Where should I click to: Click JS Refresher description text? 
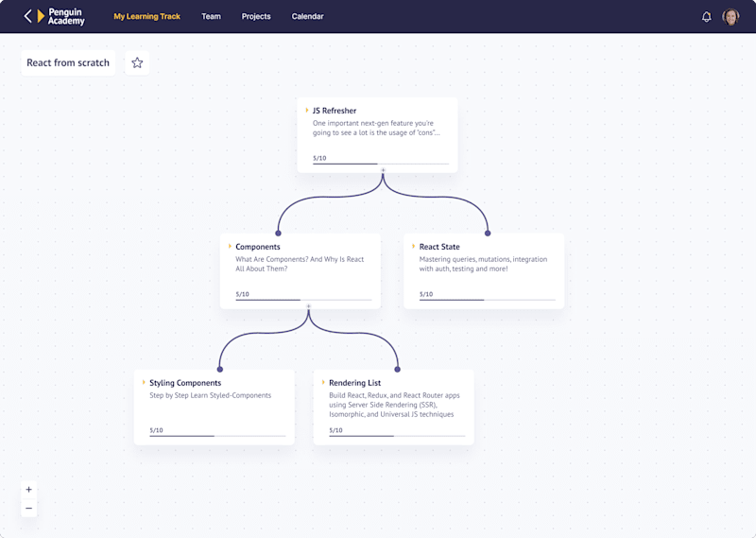(376, 128)
